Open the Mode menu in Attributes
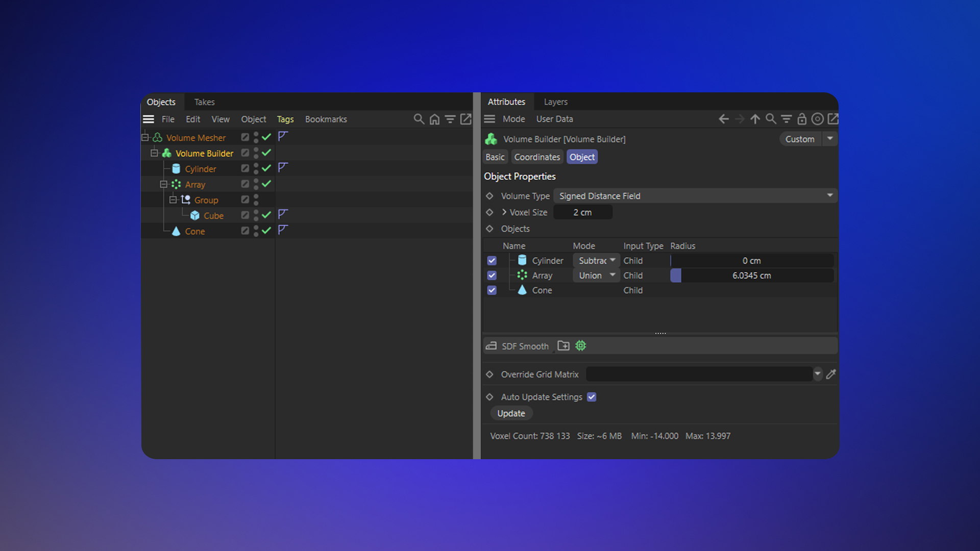Screen dimensions: 980x551 [513, 119]
